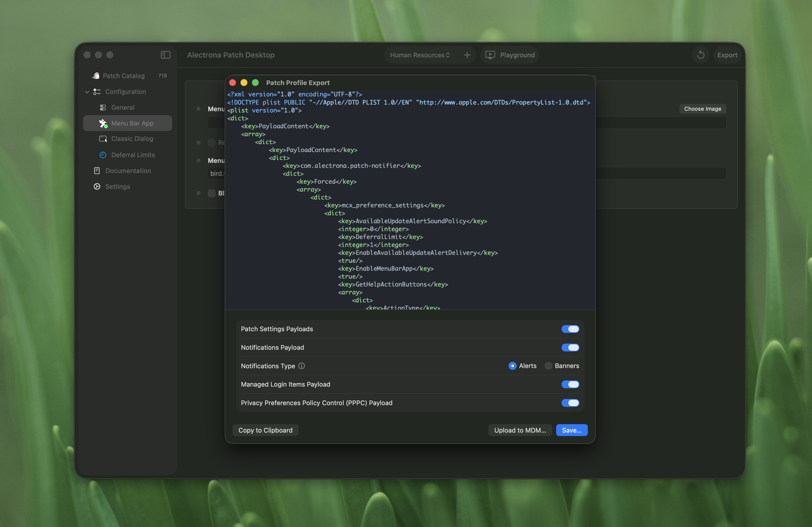812x527 pixels.
Task: Click the XML line containing DeferralLimit key
Action: pos(381,237)
